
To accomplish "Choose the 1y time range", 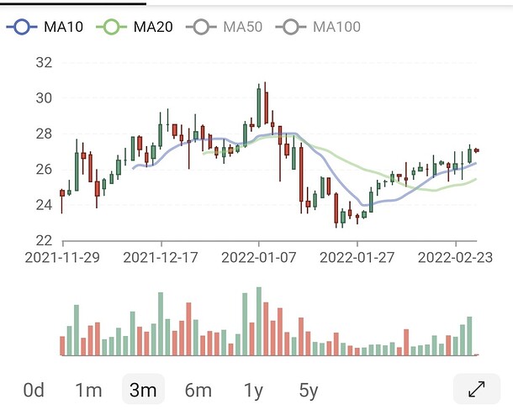I will [x=253, y=391].
